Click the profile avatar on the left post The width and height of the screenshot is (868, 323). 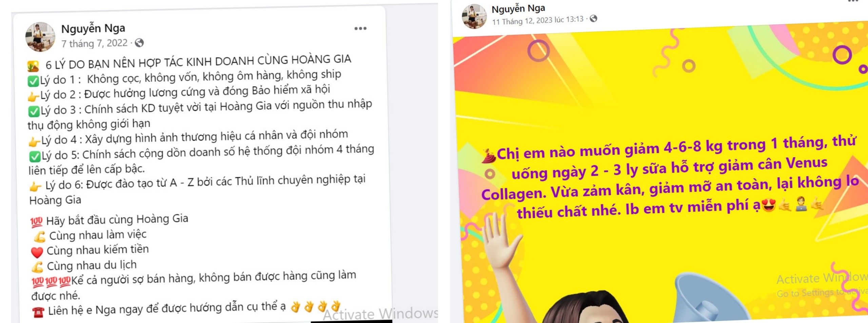point(40,37)
